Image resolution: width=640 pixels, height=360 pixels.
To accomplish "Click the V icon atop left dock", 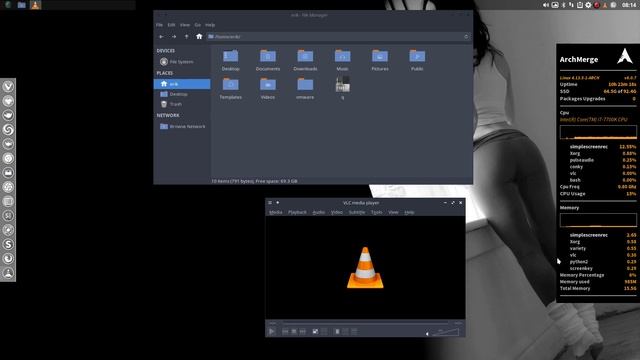I will (x=8, y=87).
